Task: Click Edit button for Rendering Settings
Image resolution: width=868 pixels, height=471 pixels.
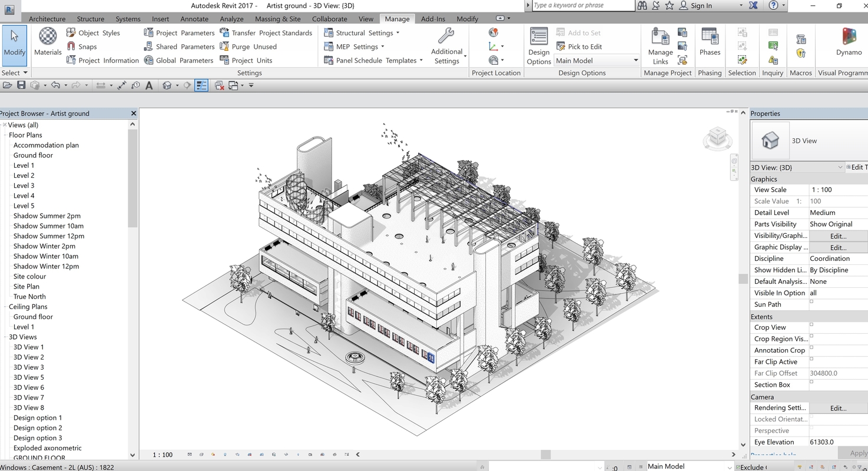Action: tap(838, 407)
